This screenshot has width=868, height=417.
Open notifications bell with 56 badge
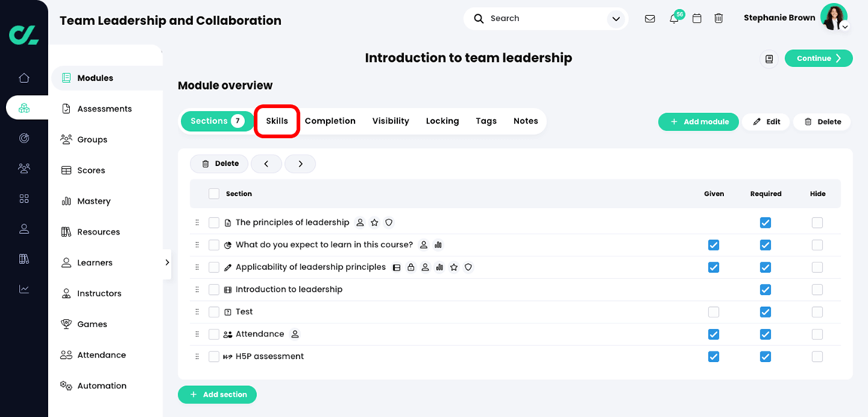click(674, 18)
